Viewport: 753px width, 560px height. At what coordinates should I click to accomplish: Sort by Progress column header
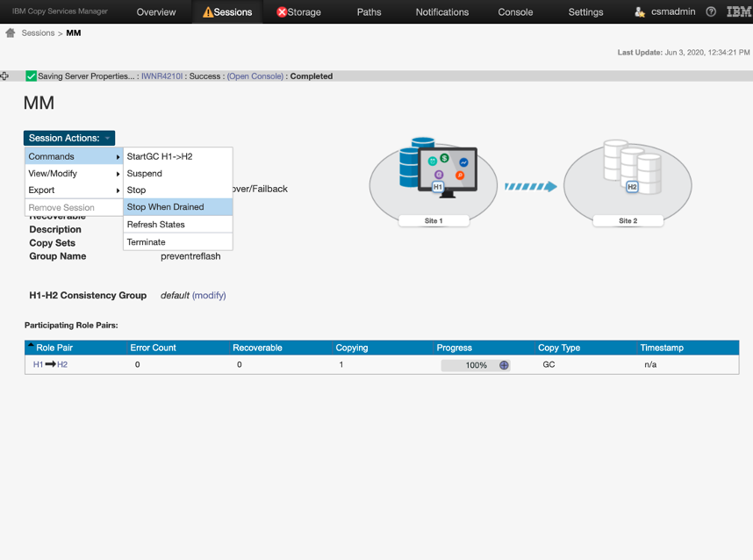coord(454,348)
